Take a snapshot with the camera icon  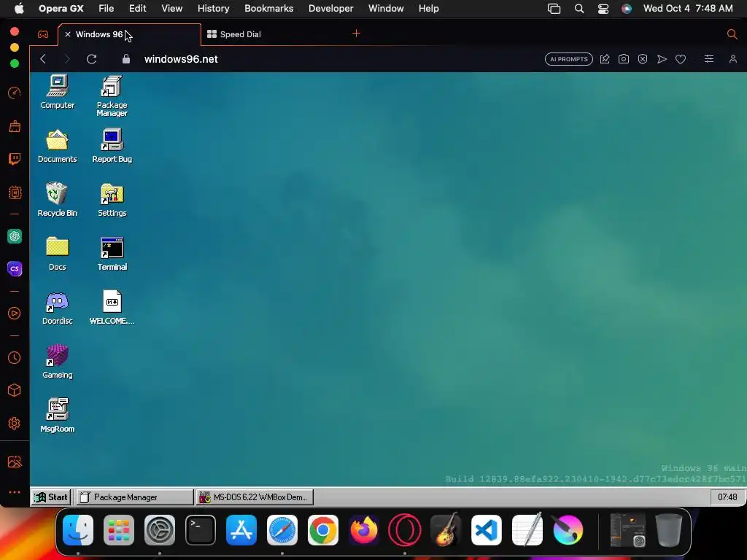(x=624, y=59)
